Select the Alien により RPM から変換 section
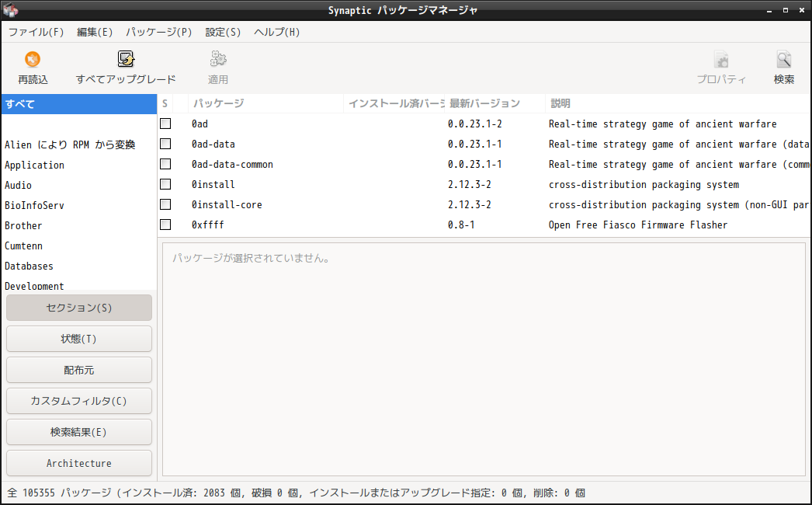 pos(79,145)
